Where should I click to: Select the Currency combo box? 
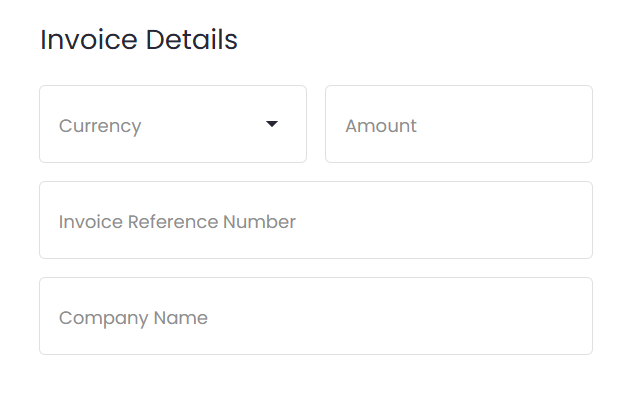(172, 124)
